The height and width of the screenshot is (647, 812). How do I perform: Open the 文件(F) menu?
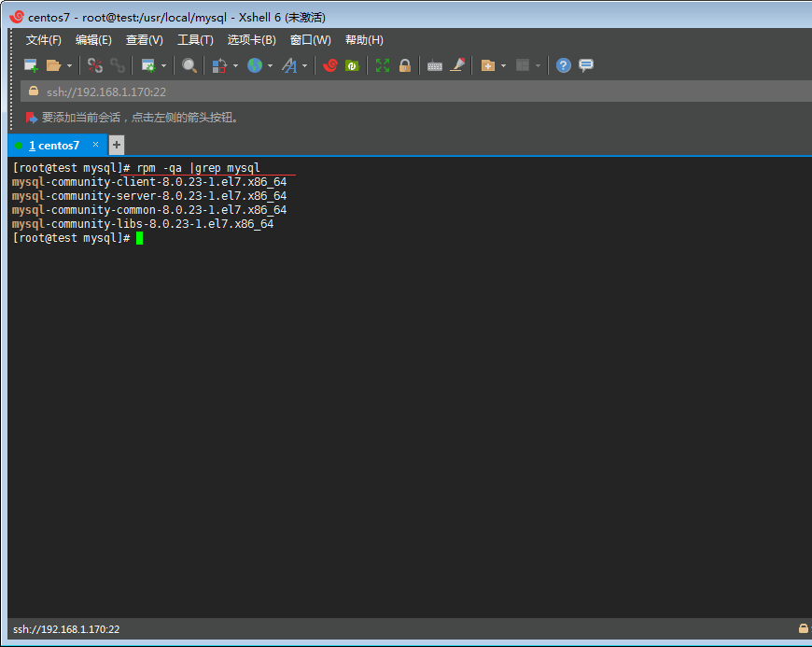(43, 40)
